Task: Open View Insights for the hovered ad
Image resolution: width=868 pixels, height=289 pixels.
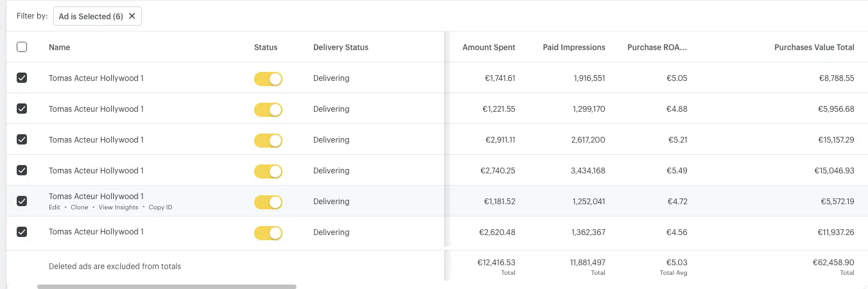Action: tap(118, 207)
